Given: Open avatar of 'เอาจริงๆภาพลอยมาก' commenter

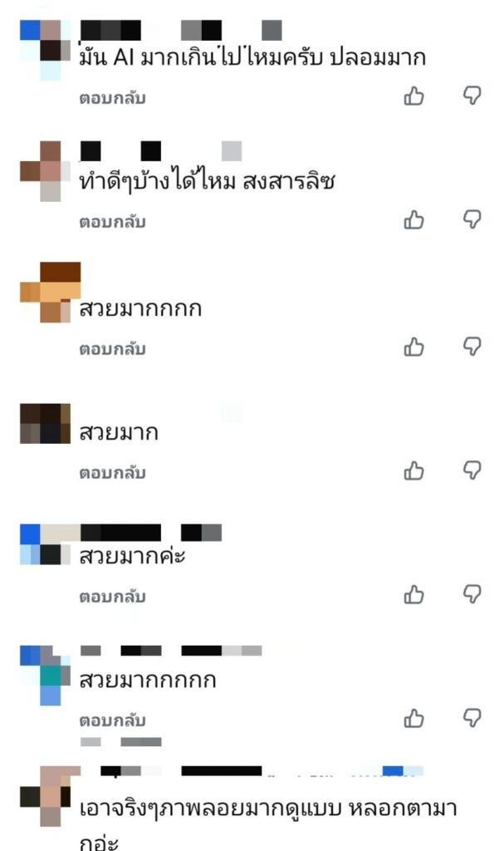Looking at the screenshot, I should click(45, 795).
